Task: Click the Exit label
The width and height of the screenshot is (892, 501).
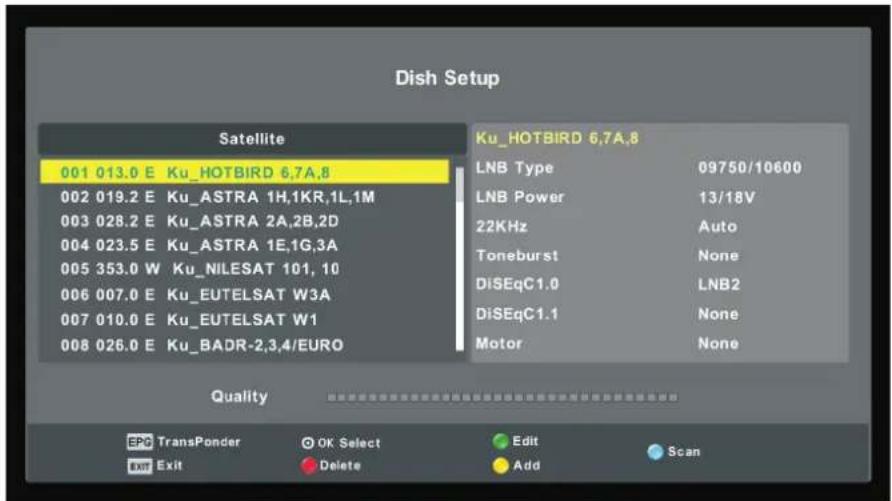Action: (170, 466)
